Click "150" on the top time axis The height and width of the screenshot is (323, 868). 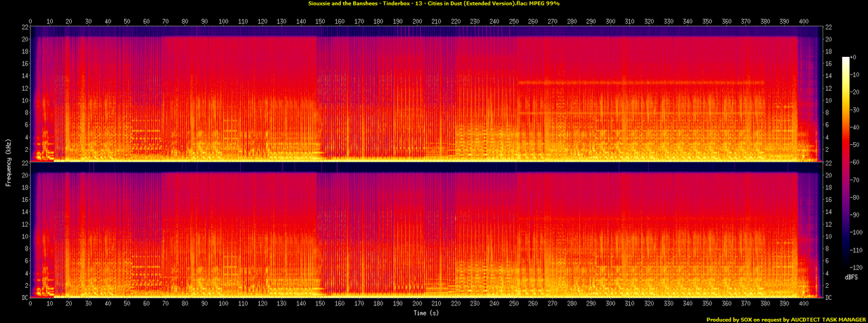click(x=321, y=21)
